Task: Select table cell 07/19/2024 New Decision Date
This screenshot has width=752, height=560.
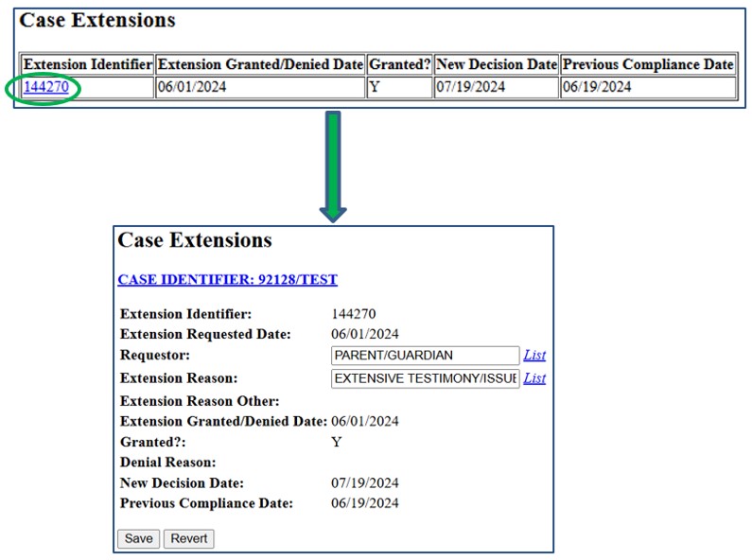Action: (x=497, y=87)
